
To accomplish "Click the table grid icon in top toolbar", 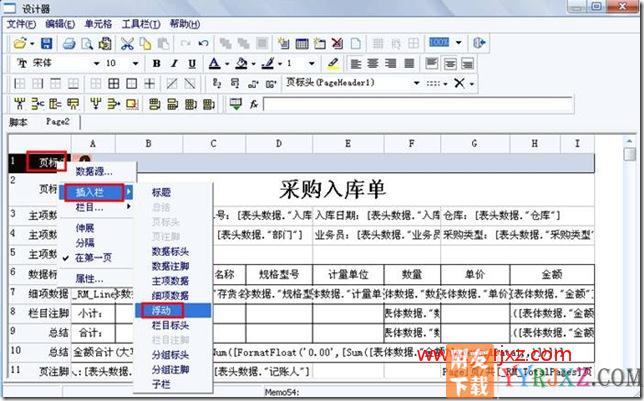I will tap(302, 43).
